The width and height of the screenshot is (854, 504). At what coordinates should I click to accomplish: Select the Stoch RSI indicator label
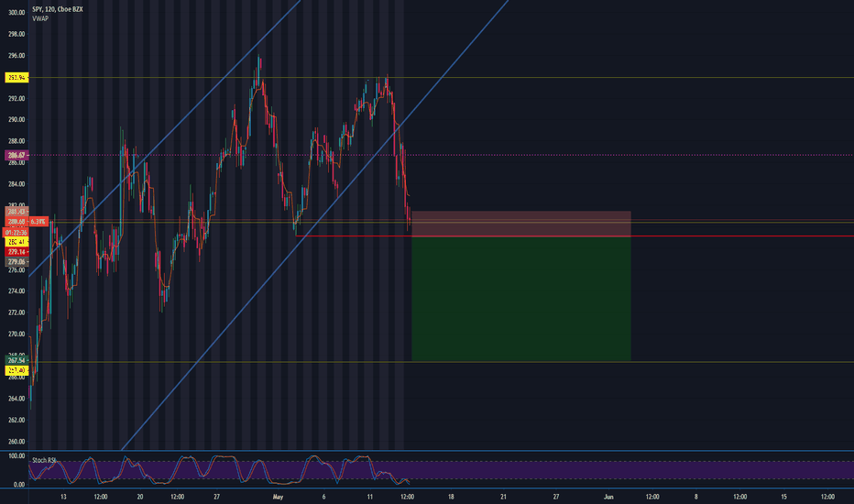tap(44, 460)
